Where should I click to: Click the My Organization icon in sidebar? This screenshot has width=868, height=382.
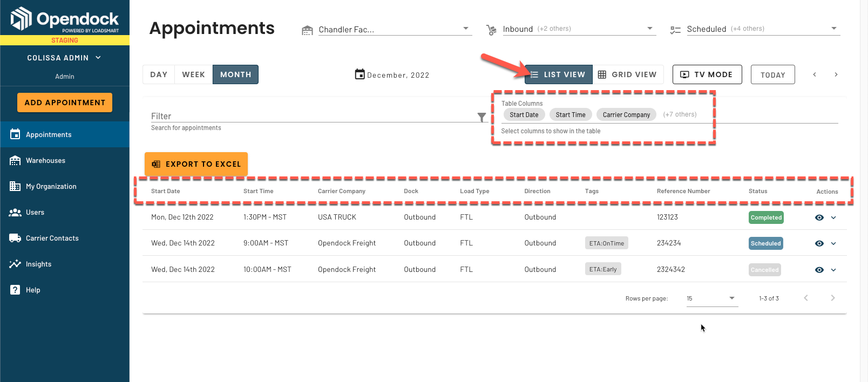15,186
